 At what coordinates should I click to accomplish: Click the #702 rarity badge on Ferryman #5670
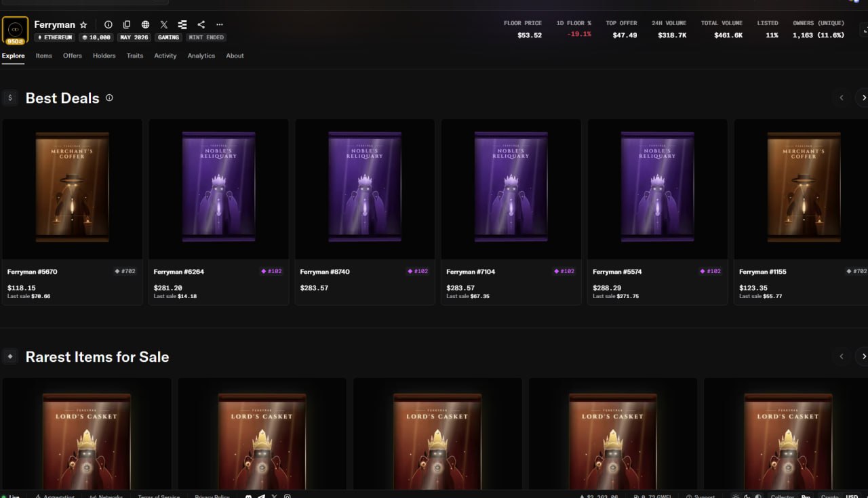click(x=125, y=271)
